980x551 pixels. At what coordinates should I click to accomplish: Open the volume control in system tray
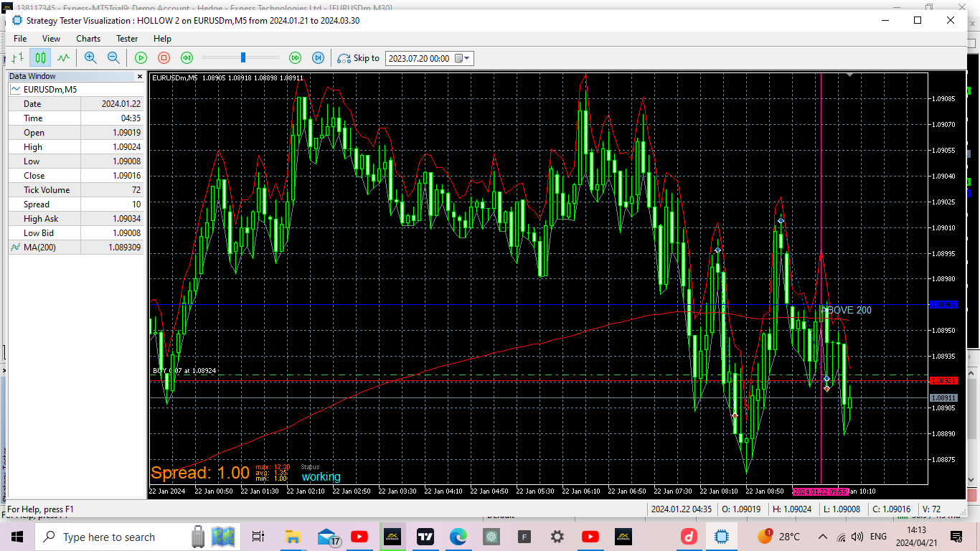click(x=857, y=537)
